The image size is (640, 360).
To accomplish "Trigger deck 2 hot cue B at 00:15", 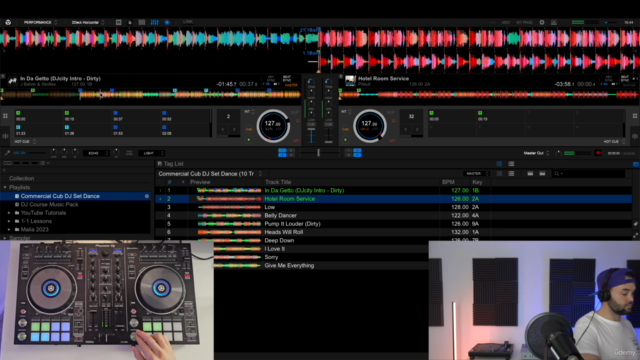I will tap(501, 116).
